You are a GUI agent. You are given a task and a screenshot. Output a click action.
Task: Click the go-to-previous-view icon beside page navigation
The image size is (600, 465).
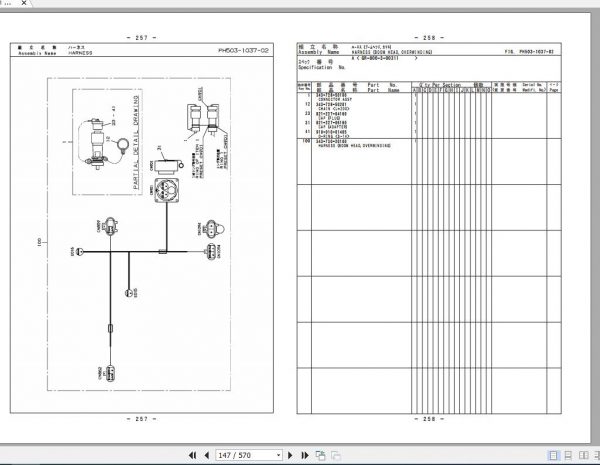[x=320, y=455]
